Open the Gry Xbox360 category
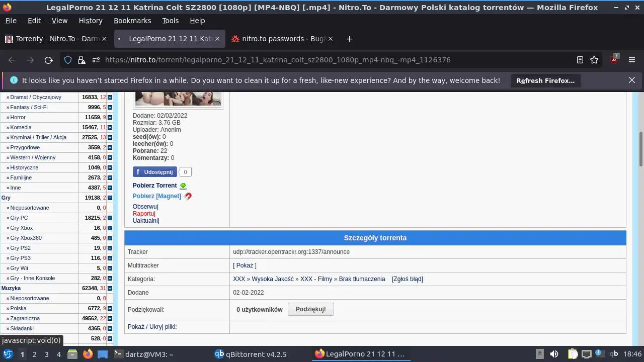This screenshot has width=644, height=362. [x=26, y=238]
